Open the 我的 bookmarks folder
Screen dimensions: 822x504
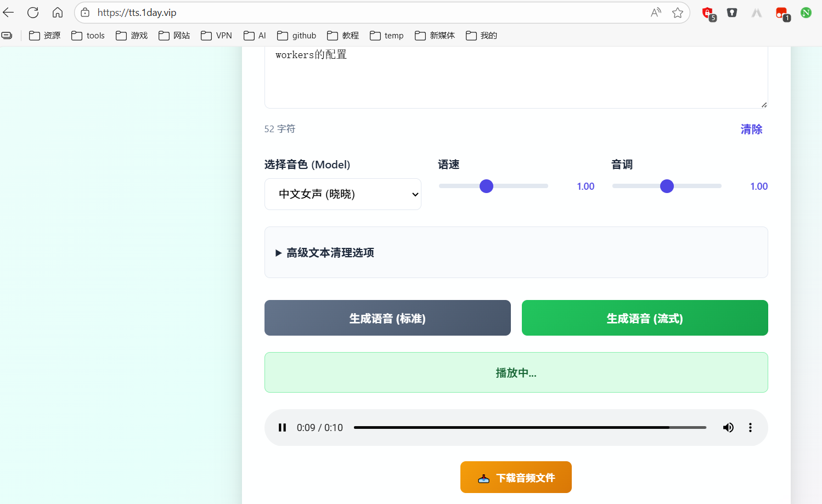pos(481,36)
